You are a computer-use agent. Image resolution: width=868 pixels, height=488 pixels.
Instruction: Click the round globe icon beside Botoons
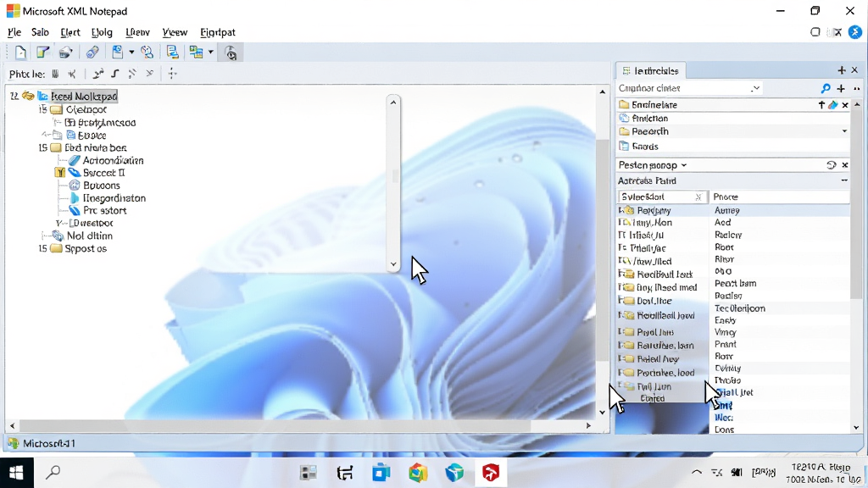[x=75, y=186]
